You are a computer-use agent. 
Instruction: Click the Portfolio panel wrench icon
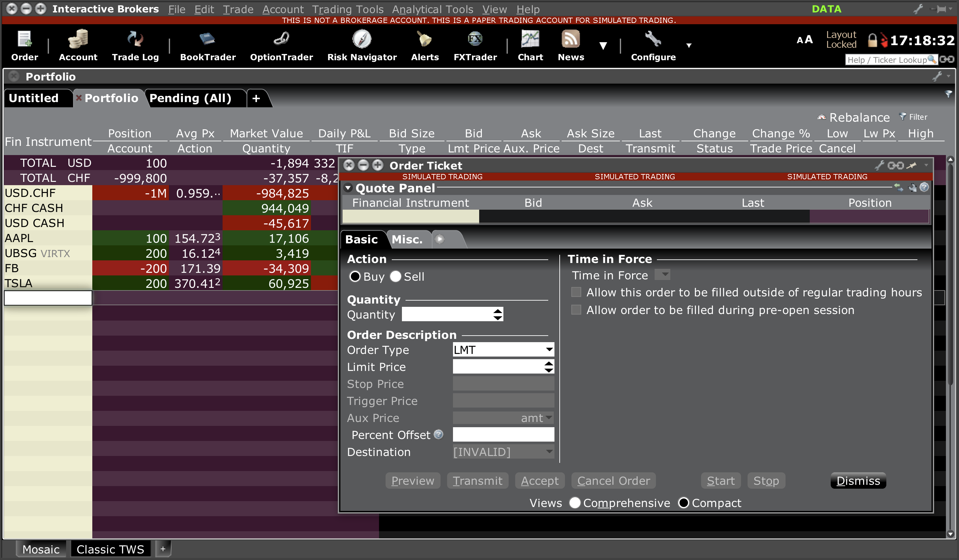(x=937, y=77)
